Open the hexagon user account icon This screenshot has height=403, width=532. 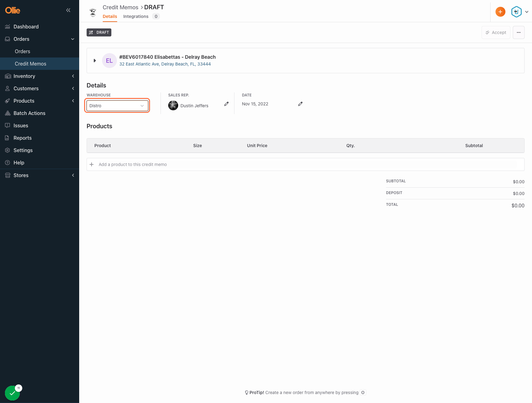click(517, 12)
